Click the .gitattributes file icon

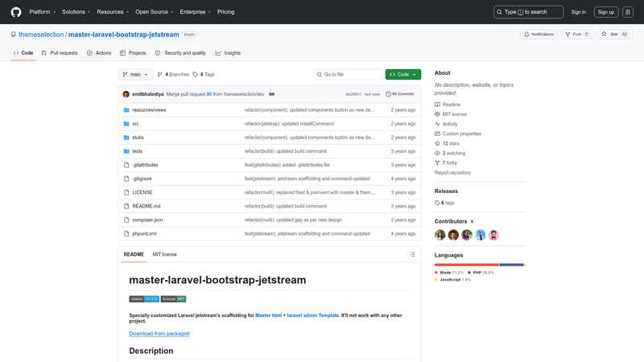coord(126,165)
